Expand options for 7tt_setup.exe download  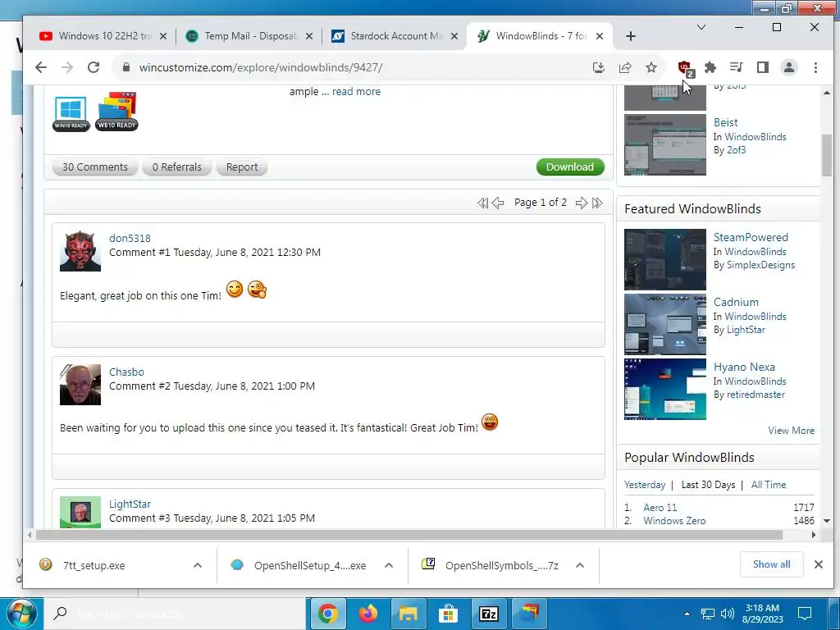(x=198, y=565)
